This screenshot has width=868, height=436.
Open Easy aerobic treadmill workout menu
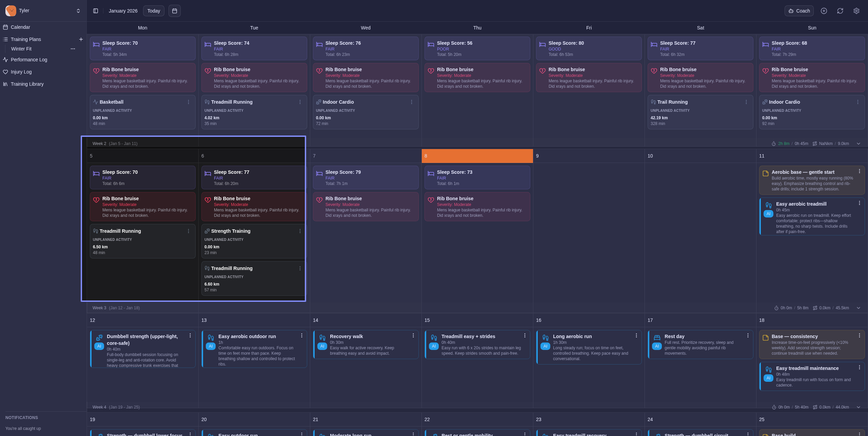[860, 203]
